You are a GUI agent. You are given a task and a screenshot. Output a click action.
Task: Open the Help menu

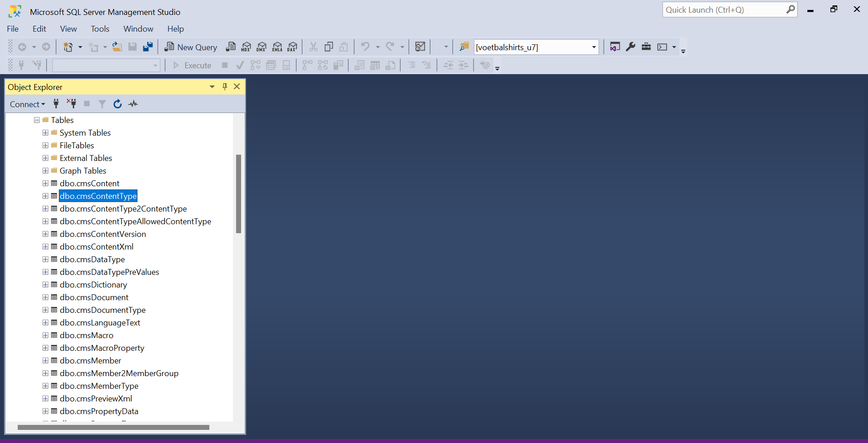(x=175, y=29)
